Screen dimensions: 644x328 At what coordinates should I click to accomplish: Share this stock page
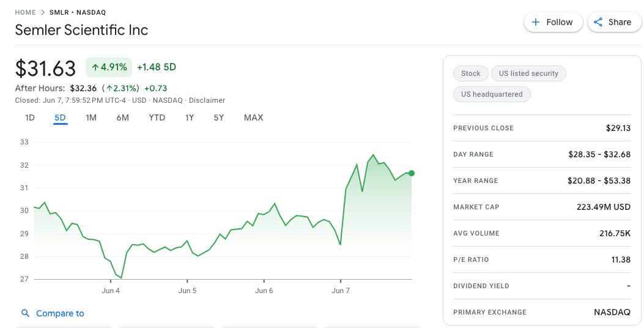[x=615, y=22]
